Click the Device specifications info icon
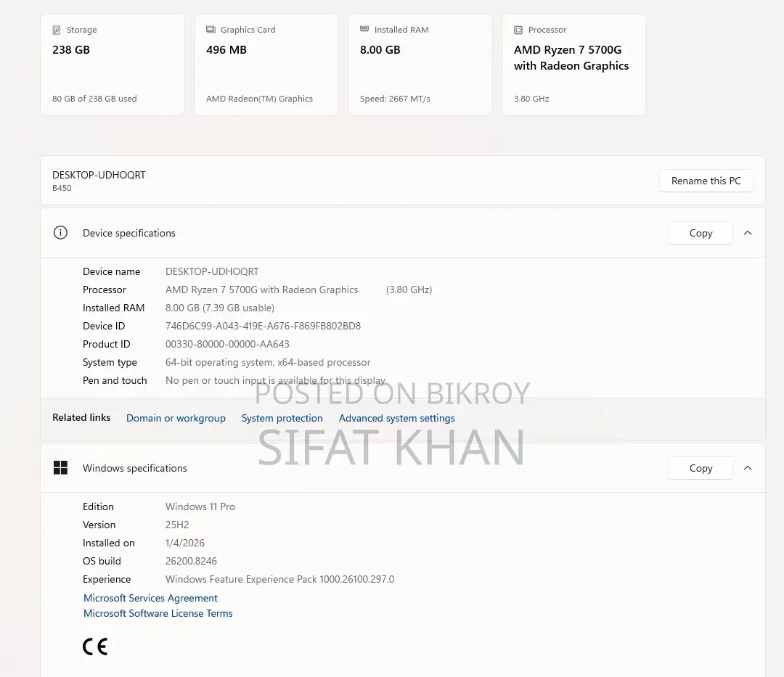Image resolution: width=784 pixels, height=677 pixels. [x=60, y=233]
